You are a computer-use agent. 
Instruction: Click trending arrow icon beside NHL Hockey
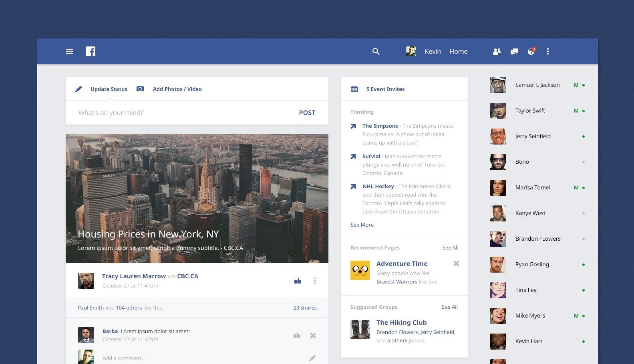click(x=353, y=187)
